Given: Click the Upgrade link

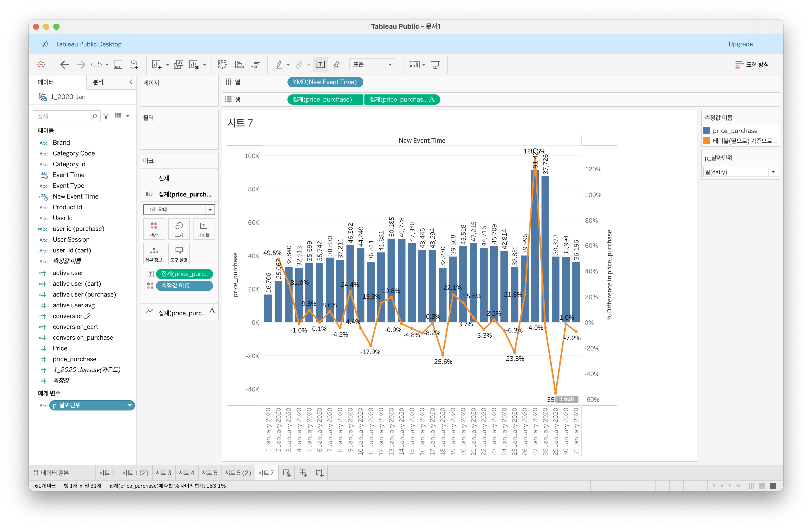Looking at the screenshot, I should point(740,44).
